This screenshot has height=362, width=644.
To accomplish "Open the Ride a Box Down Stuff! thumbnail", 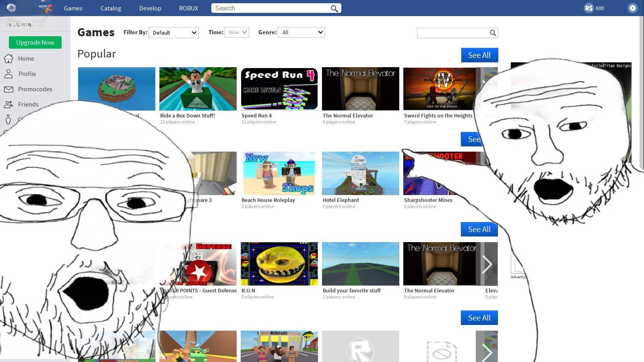I will tap(198, 89).
